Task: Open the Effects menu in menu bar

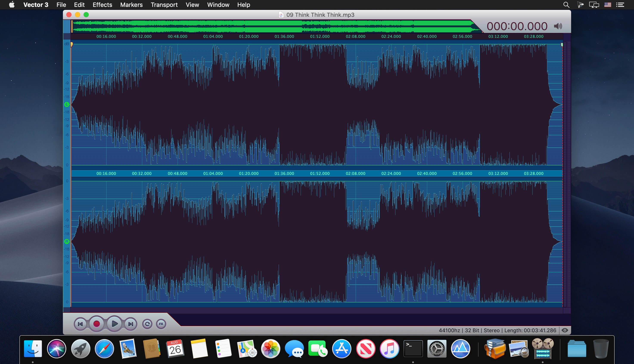Action: (x=102, y=5)
